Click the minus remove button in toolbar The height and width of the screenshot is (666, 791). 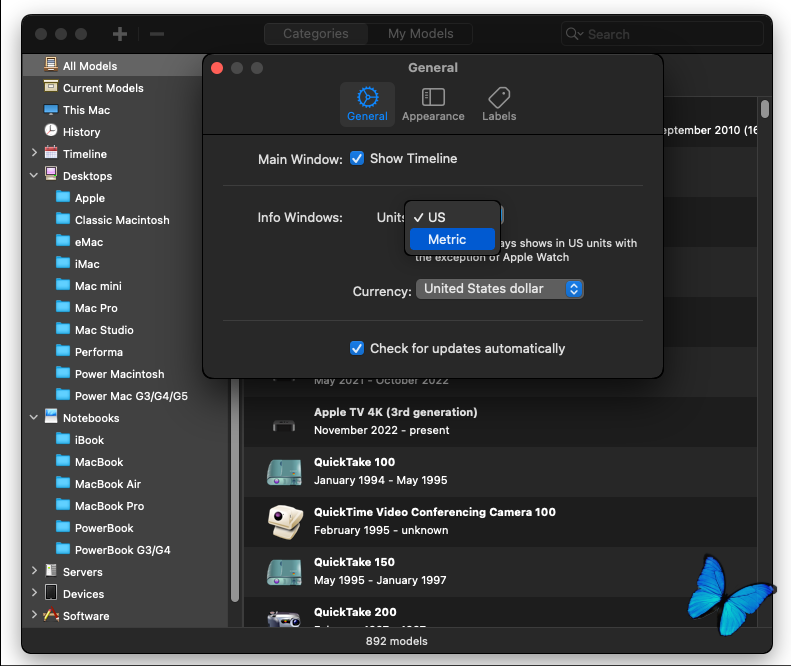[157, 34]
